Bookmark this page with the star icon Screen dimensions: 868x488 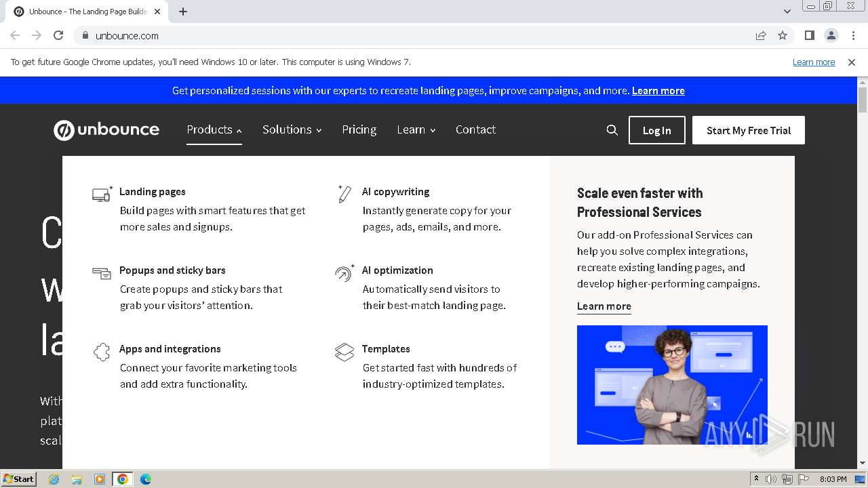tap(783, 35)
